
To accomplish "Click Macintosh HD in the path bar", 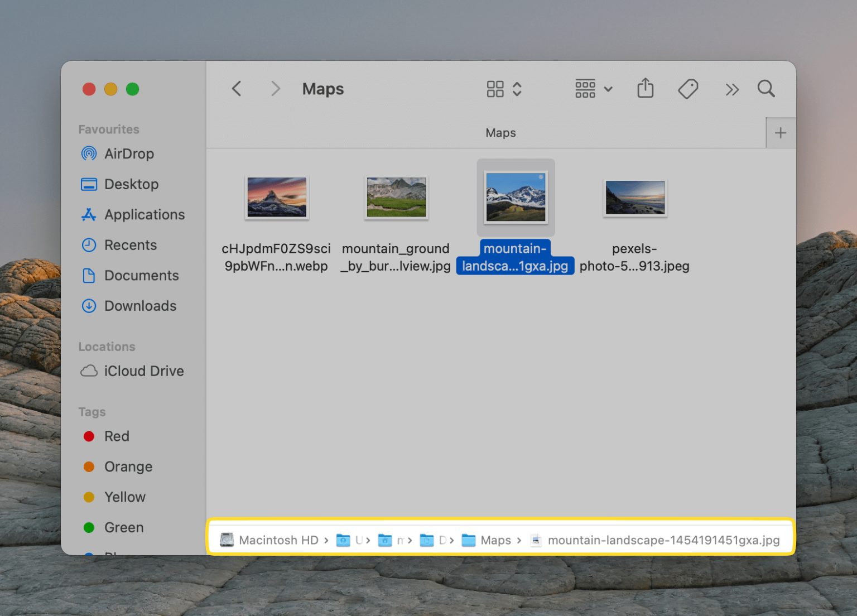I will pos(278,540).
